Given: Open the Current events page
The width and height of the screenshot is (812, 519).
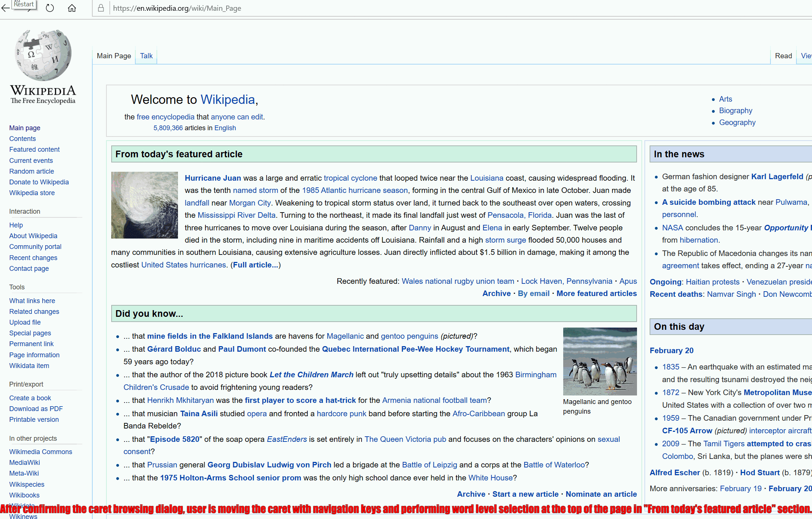Looking at the screenshot, I should (31, 160).
